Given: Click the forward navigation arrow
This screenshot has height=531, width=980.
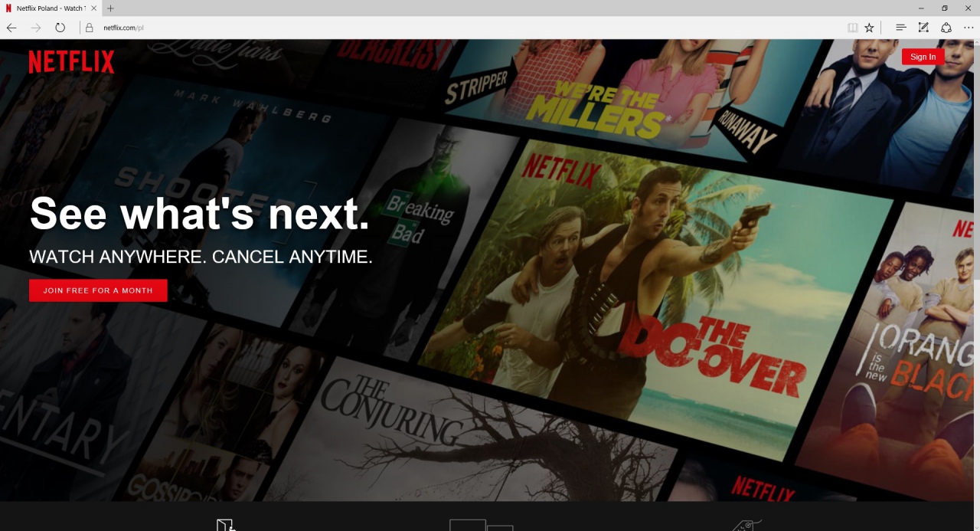Looking at the screenshot, I should pos(35,27).
